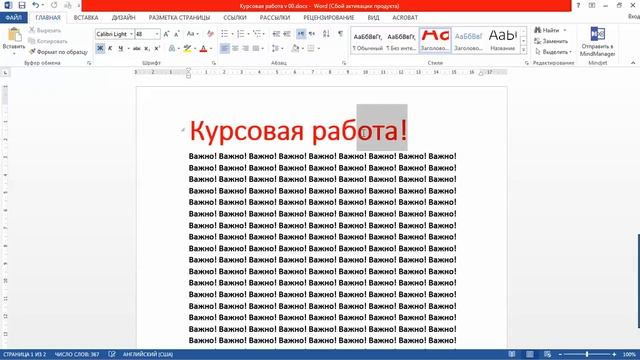Switch to the ВСТАВКА ribbon tab
This screenshot has height=360, width=640.
tap(86, 18)
